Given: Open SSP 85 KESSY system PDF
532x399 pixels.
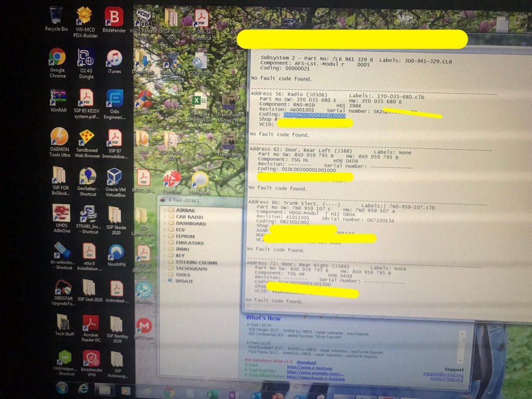Looking at the screenshot, I should pos(87,104).
